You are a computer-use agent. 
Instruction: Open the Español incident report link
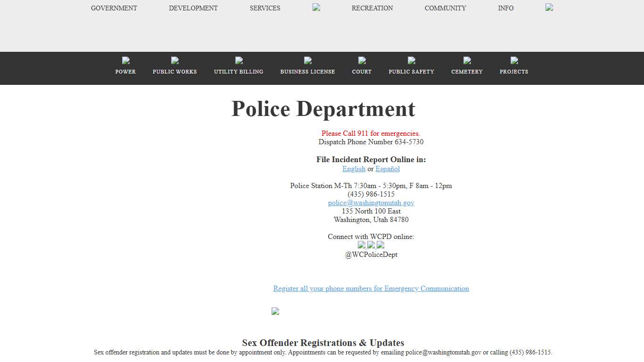[x=388, y=169]
